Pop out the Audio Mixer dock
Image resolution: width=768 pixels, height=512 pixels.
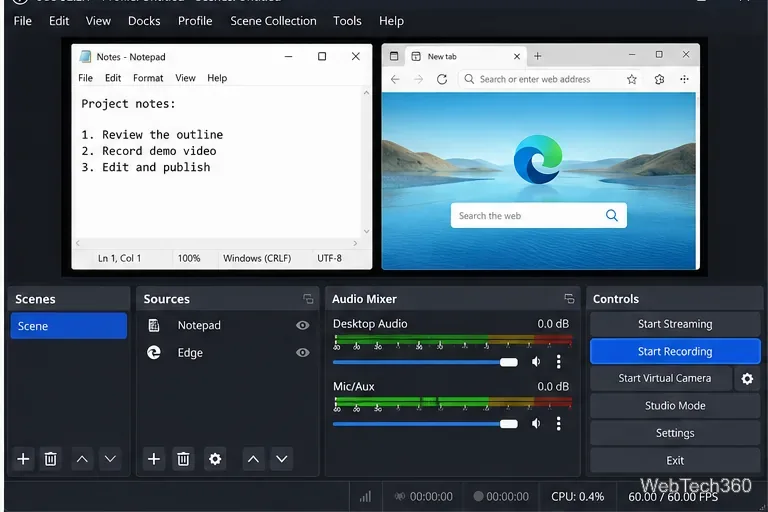[569, 299]
